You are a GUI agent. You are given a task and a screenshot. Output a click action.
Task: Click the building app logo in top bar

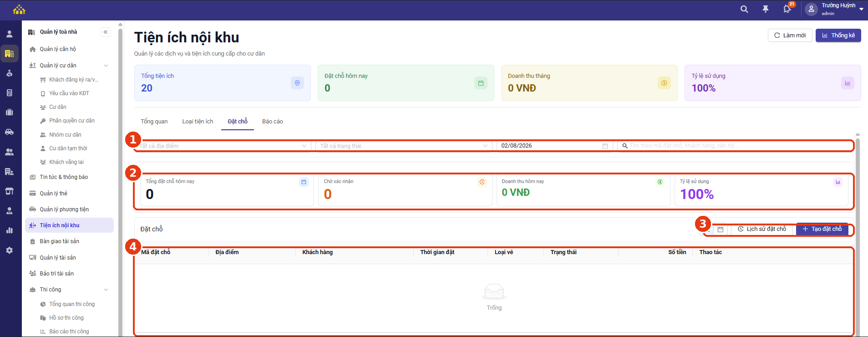[x=19, y=10]
